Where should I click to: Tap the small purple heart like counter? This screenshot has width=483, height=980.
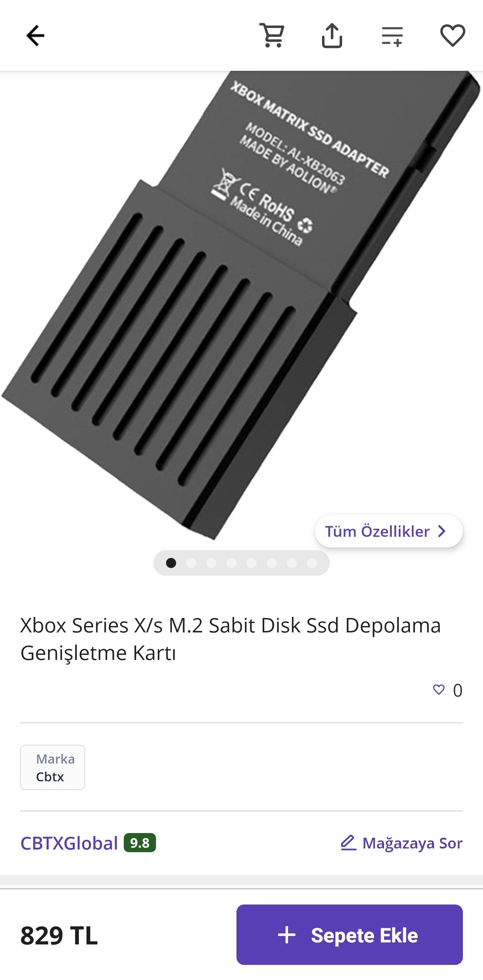(439, 690)
